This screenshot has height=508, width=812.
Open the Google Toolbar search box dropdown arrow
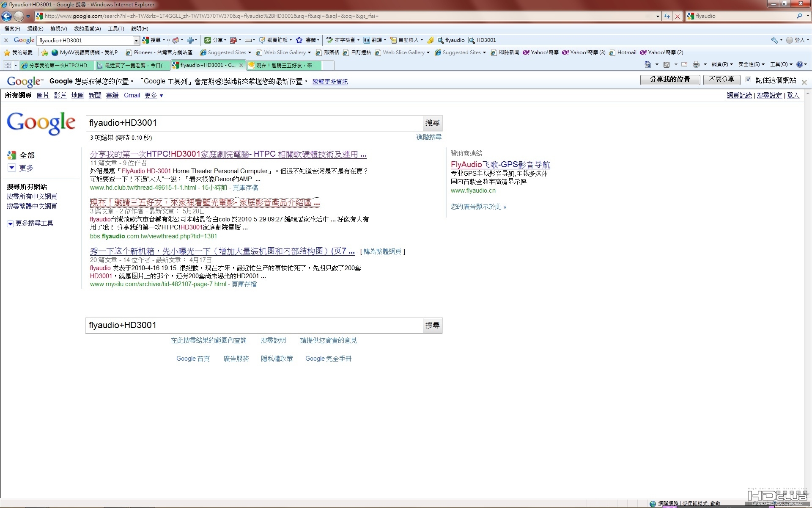(x=136, y=40)
